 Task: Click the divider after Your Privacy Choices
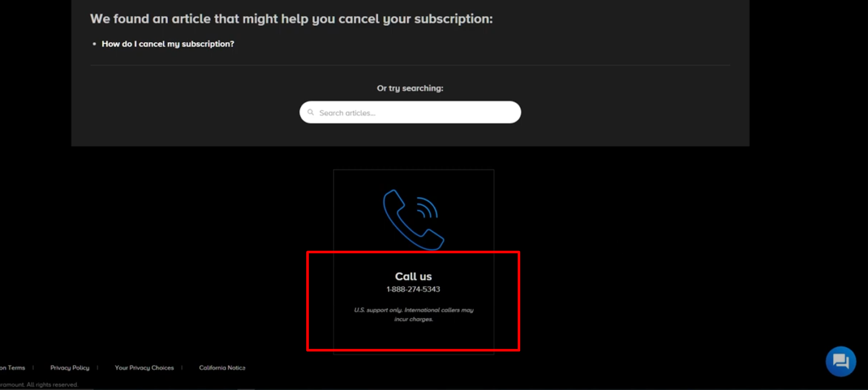182,368
